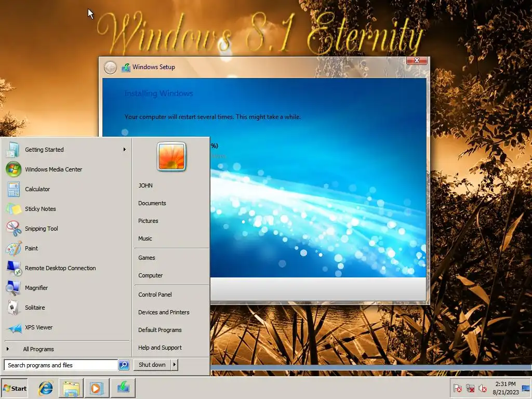Click All Programs label

[x=38, y=349]
